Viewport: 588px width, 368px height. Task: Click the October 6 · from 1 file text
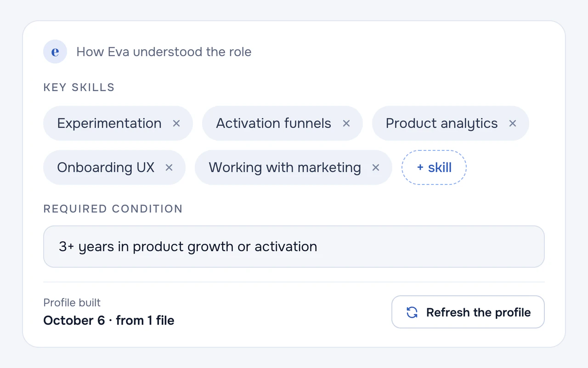109,320
